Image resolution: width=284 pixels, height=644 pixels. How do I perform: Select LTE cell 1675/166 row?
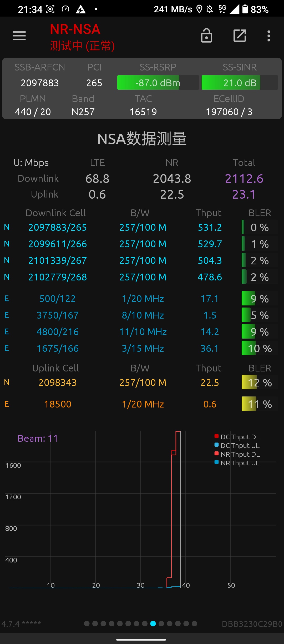(142, 348)
